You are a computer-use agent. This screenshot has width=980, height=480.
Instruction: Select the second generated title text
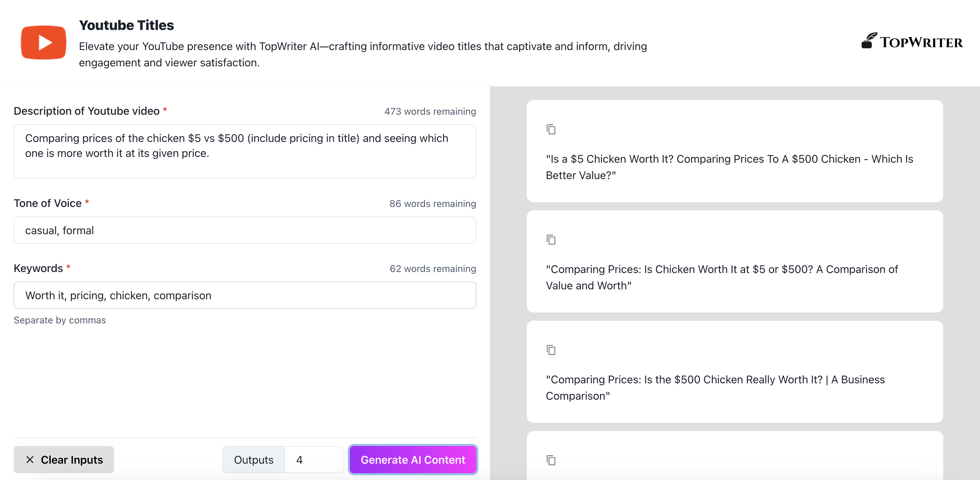[x=722, y=277]
